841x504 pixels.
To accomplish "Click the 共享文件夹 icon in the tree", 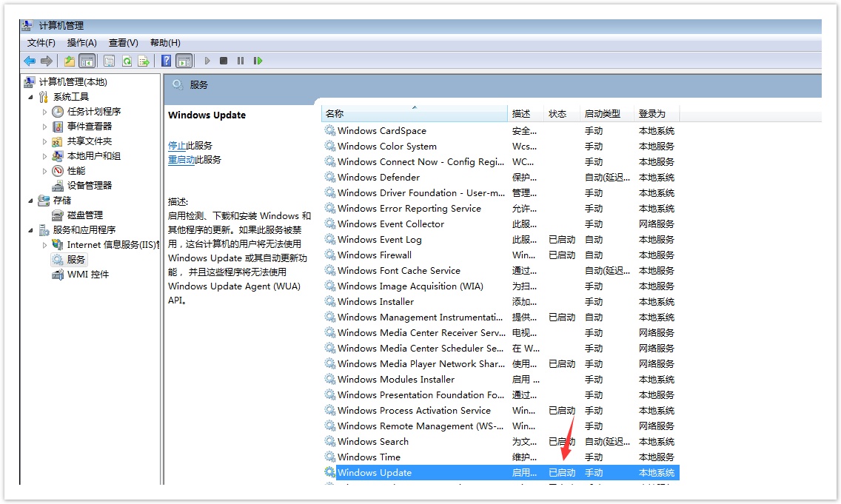I will [x=58, y=141].
